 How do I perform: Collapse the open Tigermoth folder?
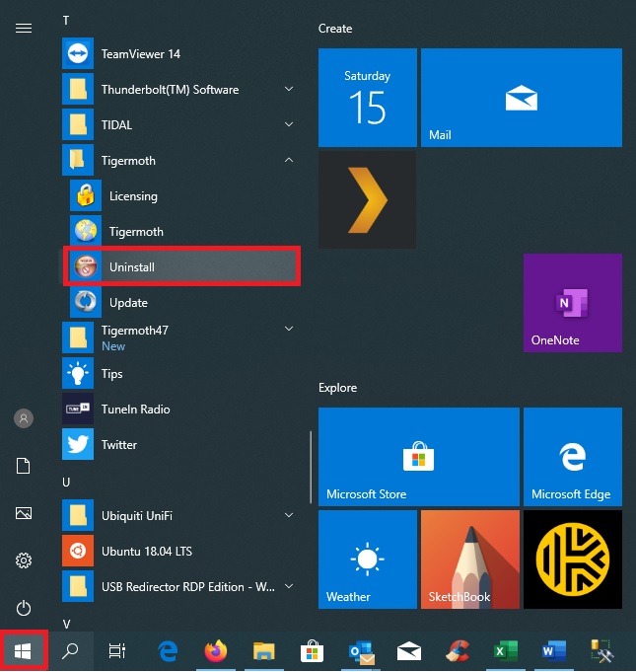coord(178,160)
